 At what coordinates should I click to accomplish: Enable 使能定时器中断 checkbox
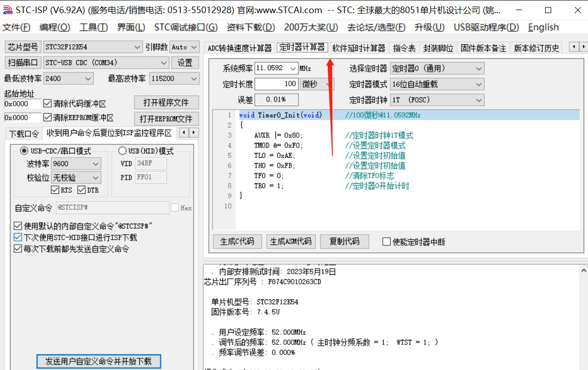386,242
